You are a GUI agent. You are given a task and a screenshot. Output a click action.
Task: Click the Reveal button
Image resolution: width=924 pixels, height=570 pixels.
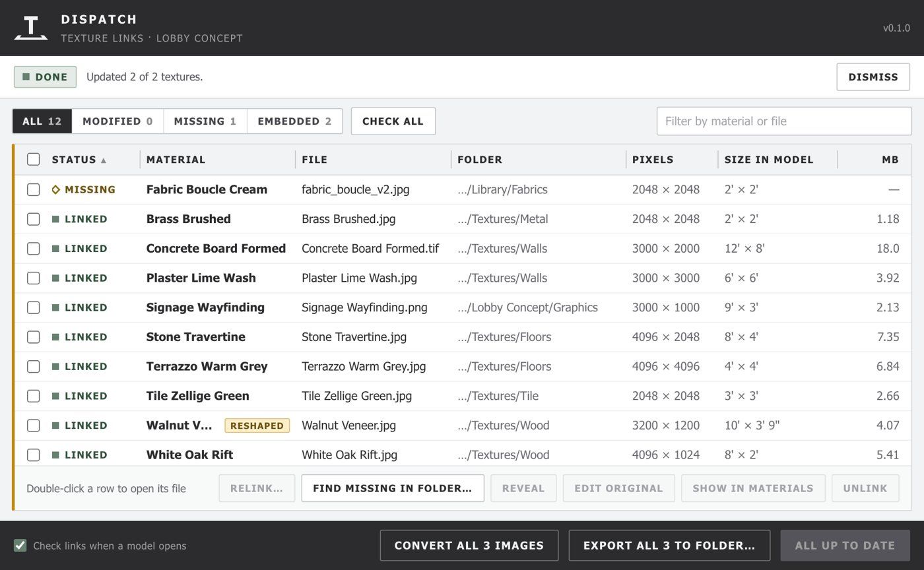pyautogui.click(x=523, y=489)
